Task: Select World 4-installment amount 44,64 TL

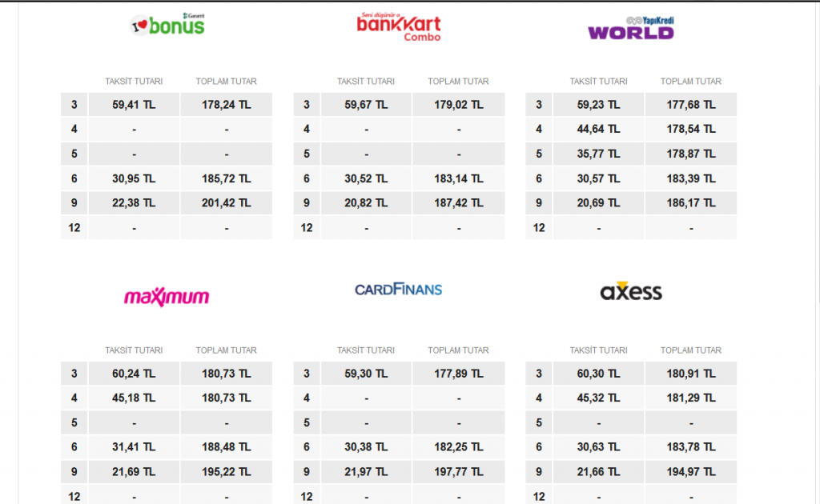Action: [598, 129]
